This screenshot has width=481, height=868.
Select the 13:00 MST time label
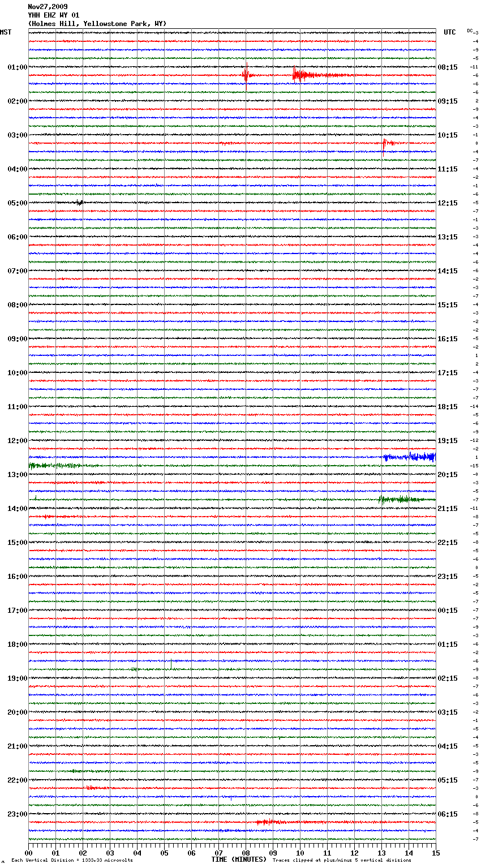(x=18, y=475)
